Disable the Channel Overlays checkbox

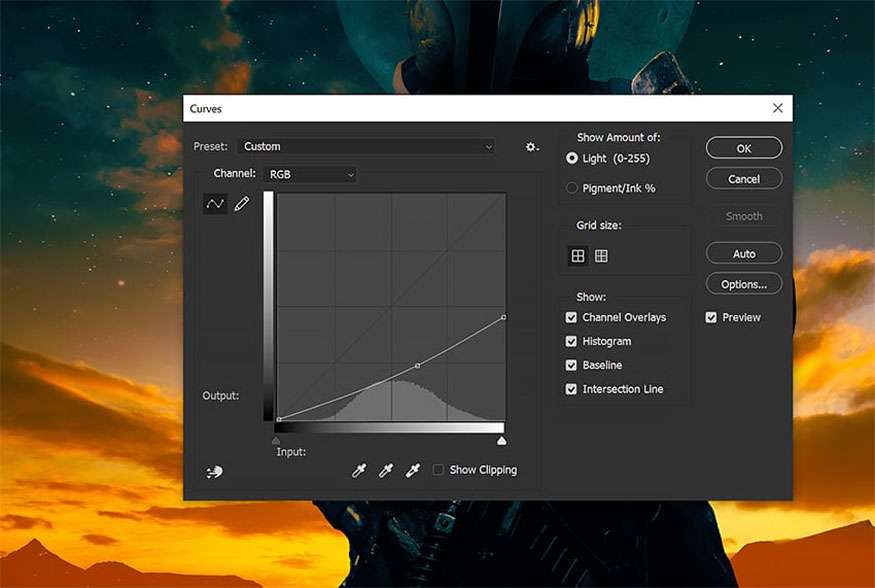571,317
